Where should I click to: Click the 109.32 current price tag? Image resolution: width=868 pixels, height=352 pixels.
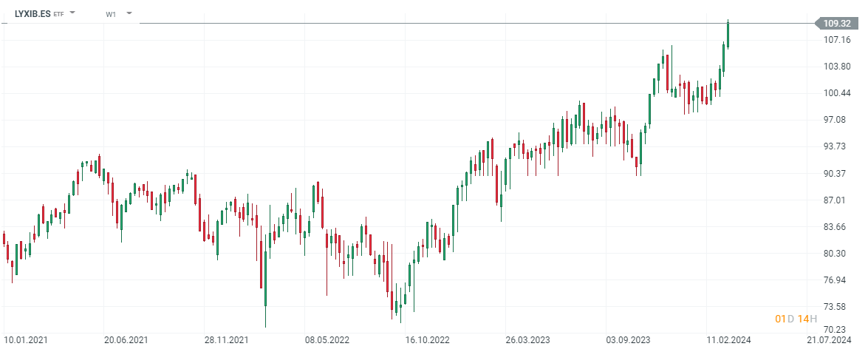[x=836, y=24]
